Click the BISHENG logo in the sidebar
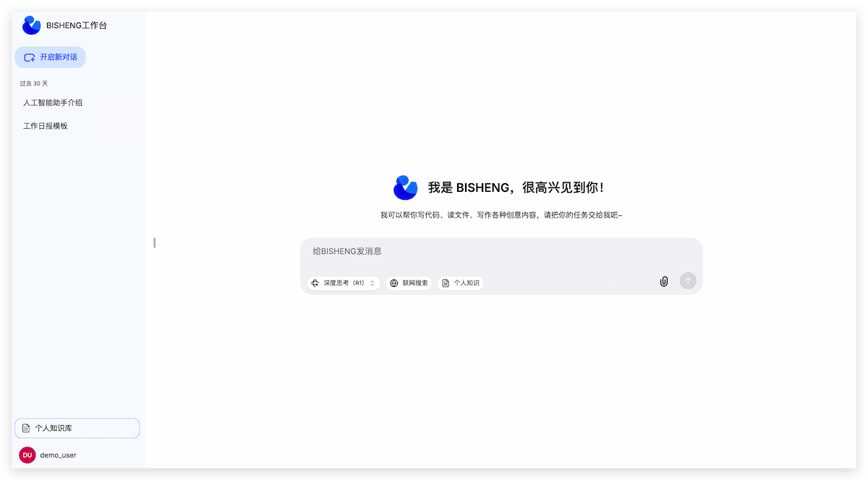 31,25
